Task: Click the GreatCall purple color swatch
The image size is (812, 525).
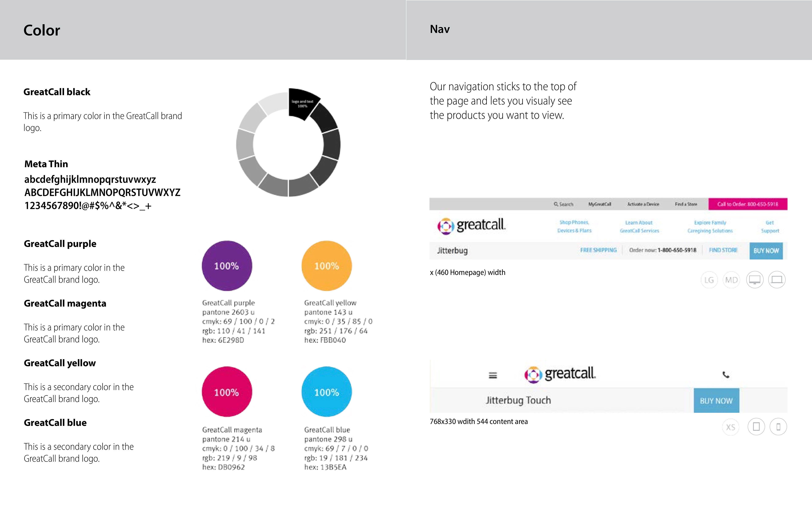Action: point(227,266)
